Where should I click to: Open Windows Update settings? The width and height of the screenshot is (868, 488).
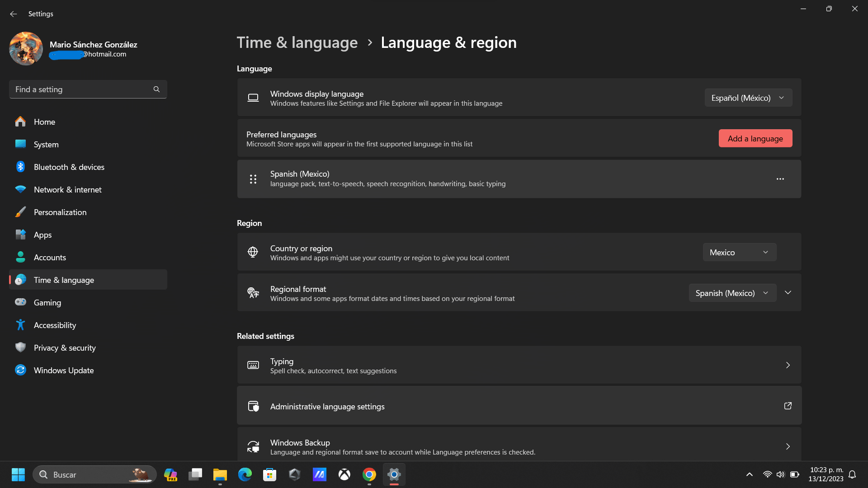pos(64,370)
